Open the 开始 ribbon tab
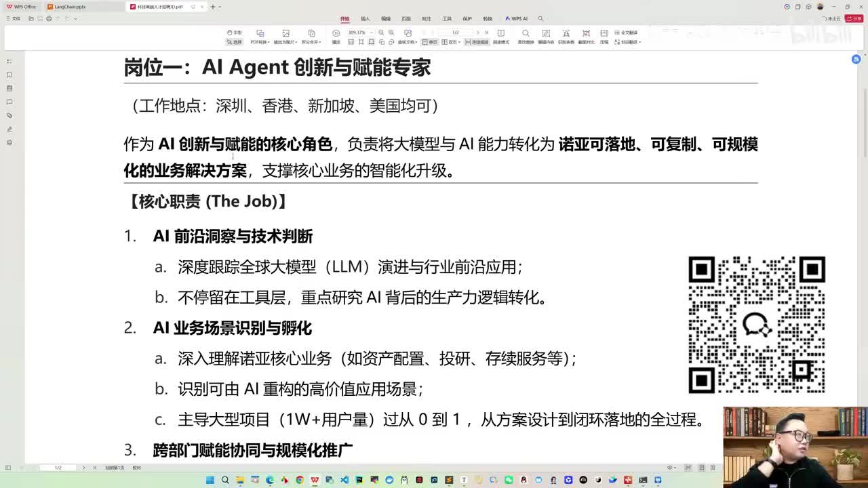The width and height of the screenshot is (868, 488). (345, 19)
